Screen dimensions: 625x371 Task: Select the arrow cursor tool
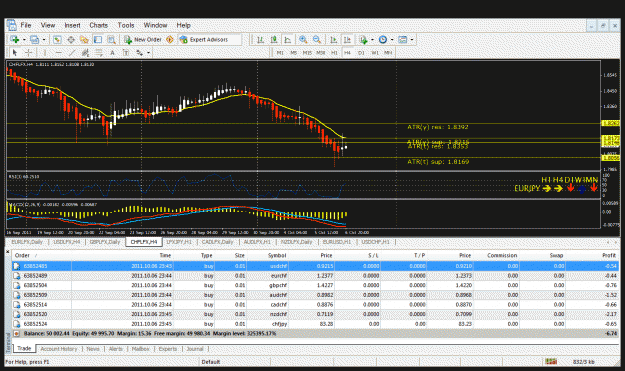pos(15,53)
